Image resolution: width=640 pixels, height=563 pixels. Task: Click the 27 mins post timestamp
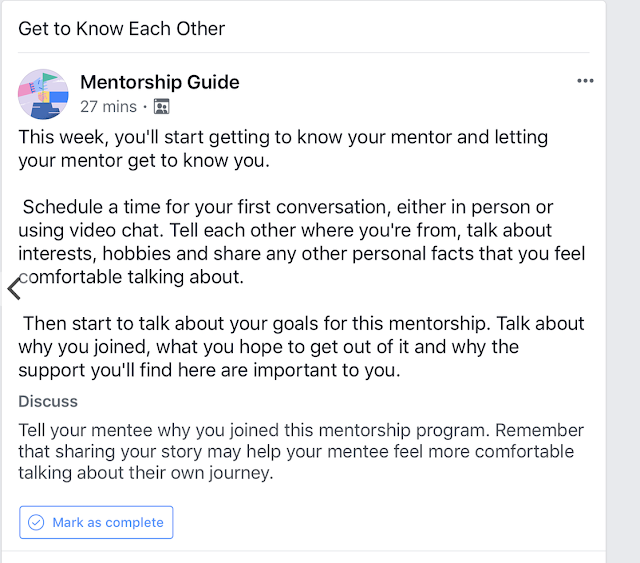pos(108,106)
